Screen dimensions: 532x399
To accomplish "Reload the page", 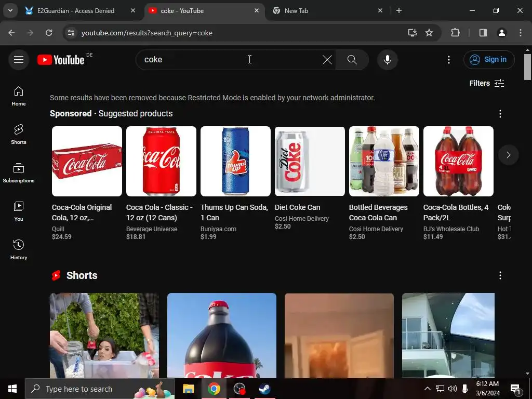I will coord(49,33).
